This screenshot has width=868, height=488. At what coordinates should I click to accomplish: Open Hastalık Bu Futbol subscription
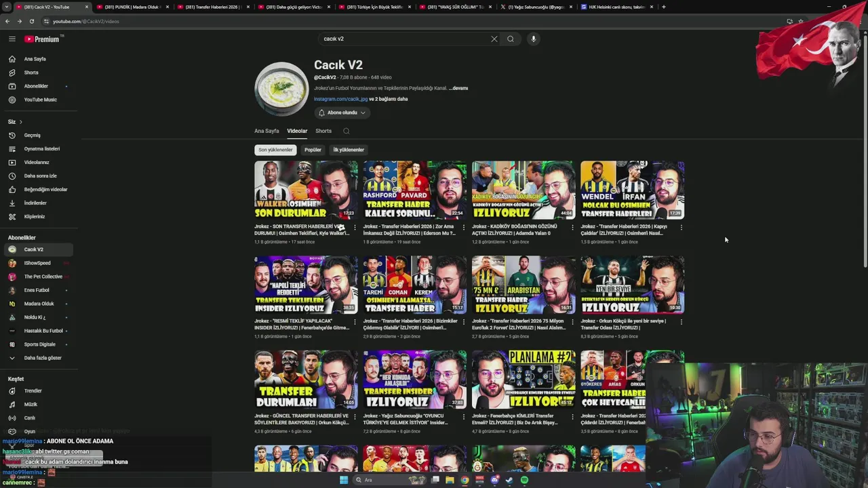43,331
